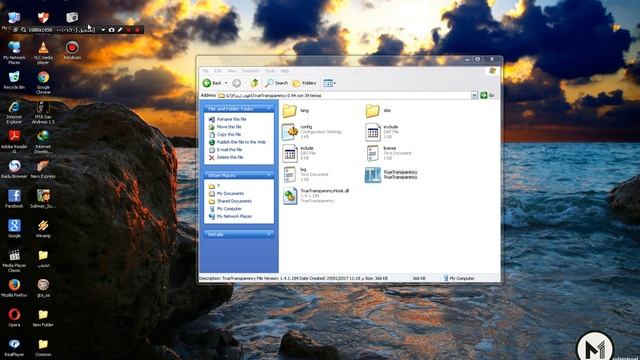This screenshot has width=640, height=360.
Task: Go to Shared Documents in Other Places
Action: click(x=234, y=201)
